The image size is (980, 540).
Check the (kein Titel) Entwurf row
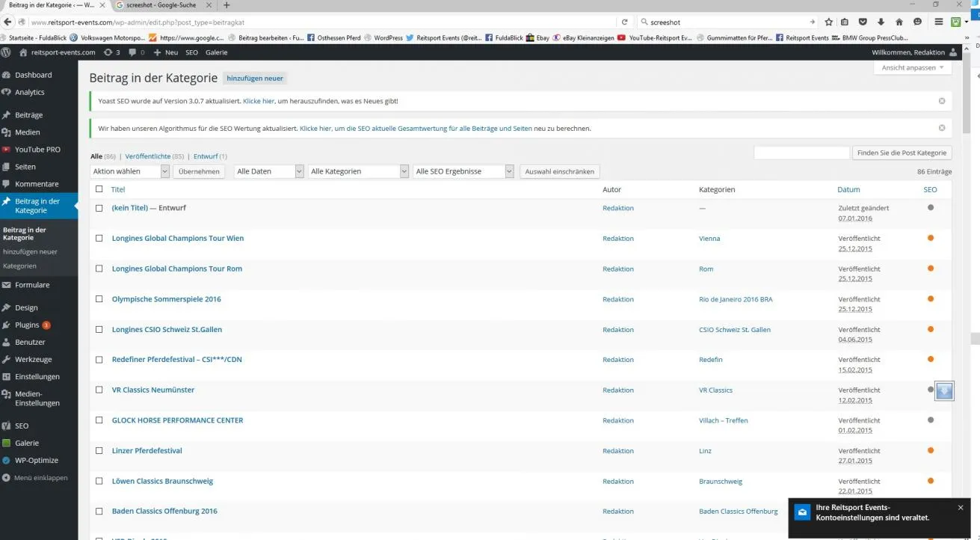(x=99, y=208)
